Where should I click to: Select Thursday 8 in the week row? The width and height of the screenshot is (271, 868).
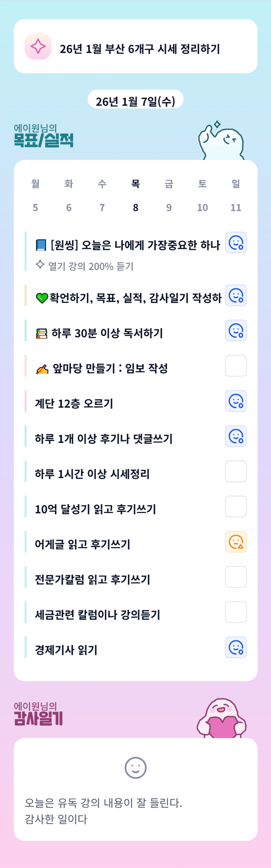click(136, 196)
